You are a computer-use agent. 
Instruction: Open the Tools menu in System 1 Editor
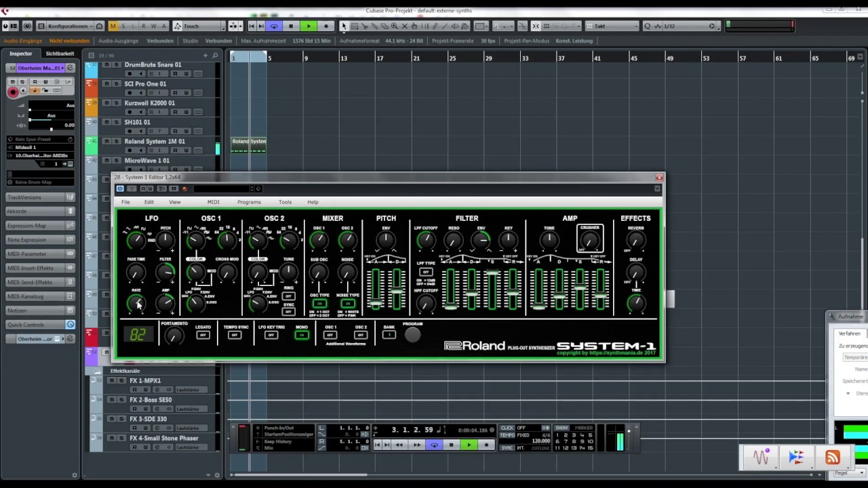[x=285, y=202]
